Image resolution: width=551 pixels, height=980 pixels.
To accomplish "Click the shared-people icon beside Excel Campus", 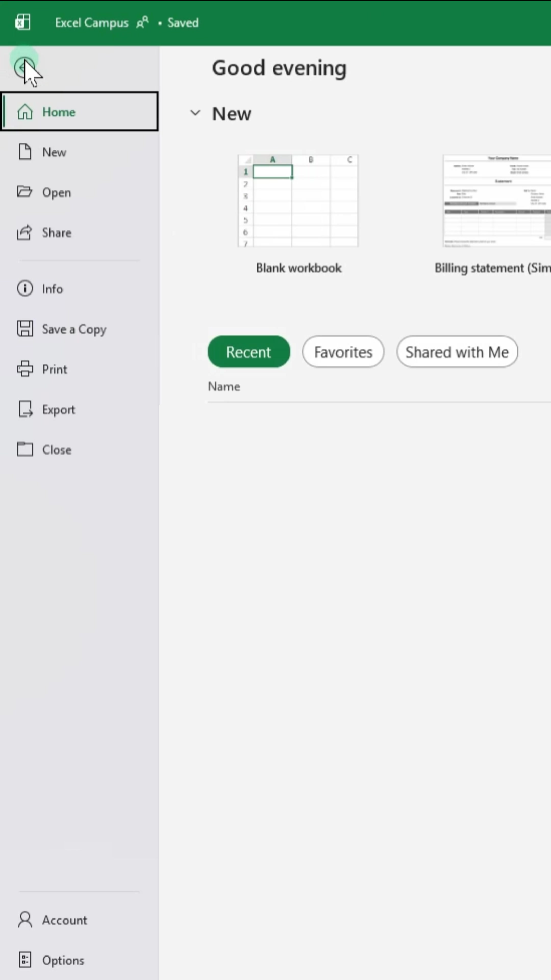I will pyautogui.click(x=143, y=22).
